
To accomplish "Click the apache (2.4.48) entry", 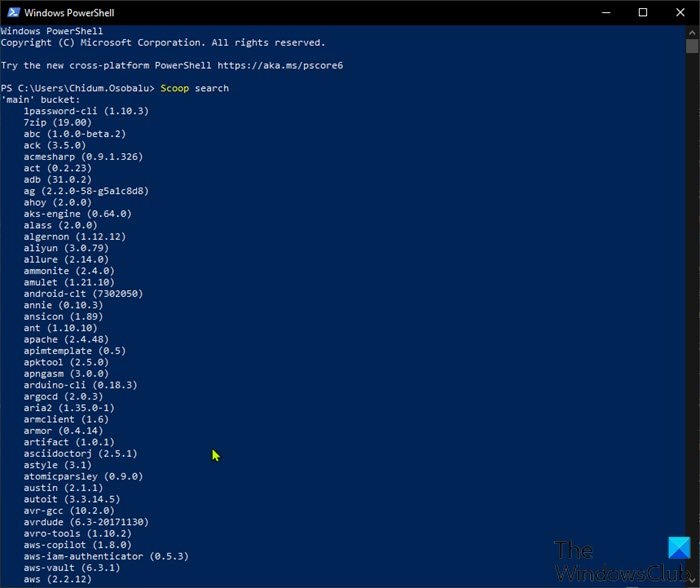I will click(66, 340).
